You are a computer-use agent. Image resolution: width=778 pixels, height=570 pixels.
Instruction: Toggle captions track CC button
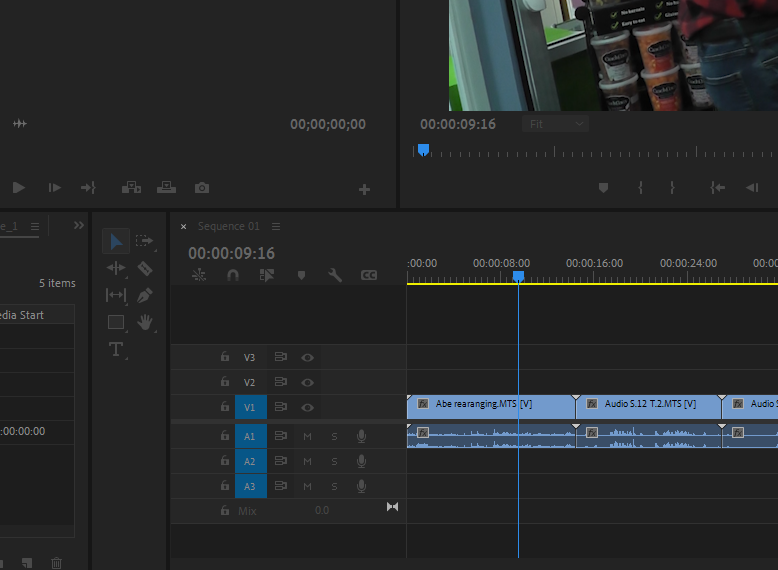click(369, 275)
